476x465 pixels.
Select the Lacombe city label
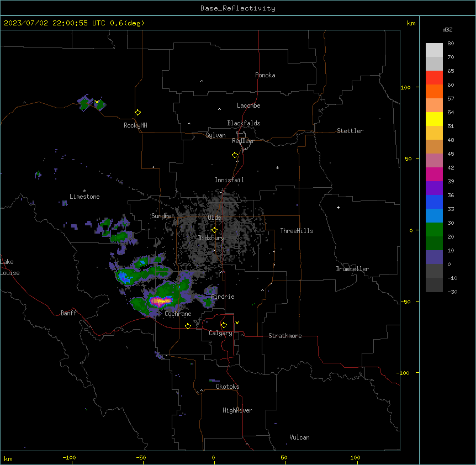tap(248, 105)
